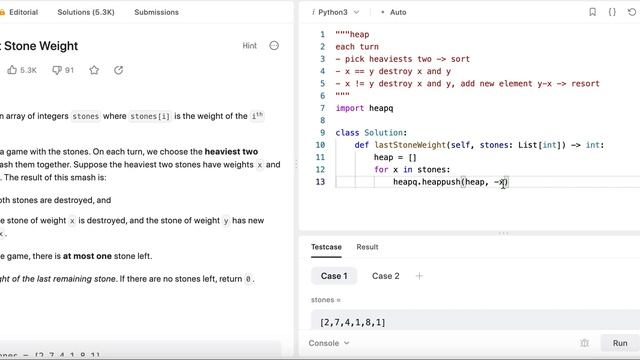Click the Run button
Viewport: 640px width, 360px height.
620,343
